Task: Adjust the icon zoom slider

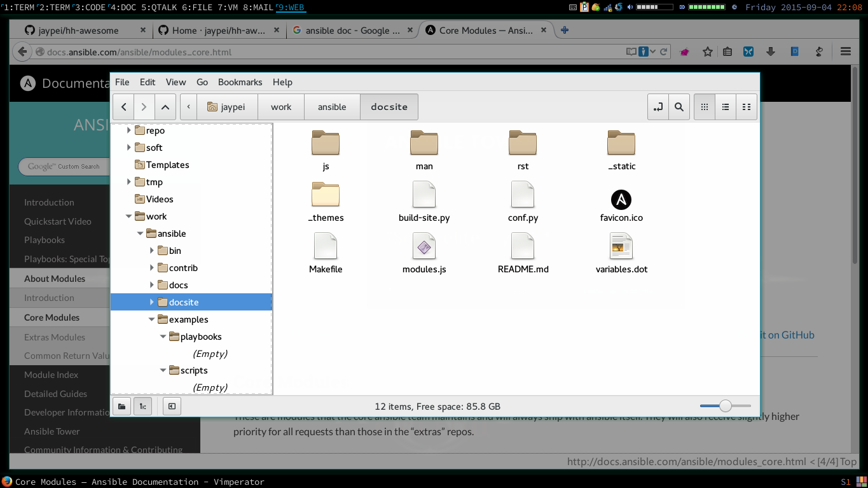Action: pos(726,406)
